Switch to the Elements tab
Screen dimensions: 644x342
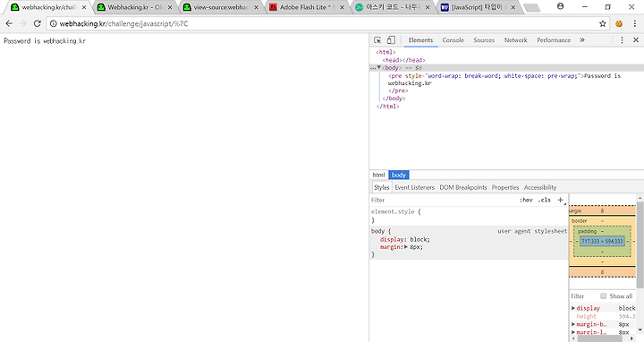pyautogui.click(x=420, y=40)
